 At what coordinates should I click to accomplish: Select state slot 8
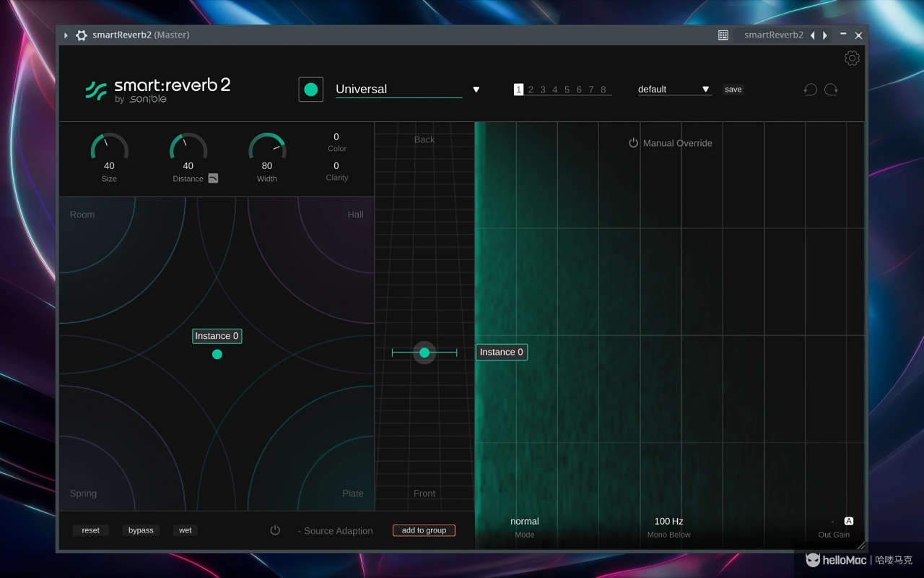click(x=603, y=90)
